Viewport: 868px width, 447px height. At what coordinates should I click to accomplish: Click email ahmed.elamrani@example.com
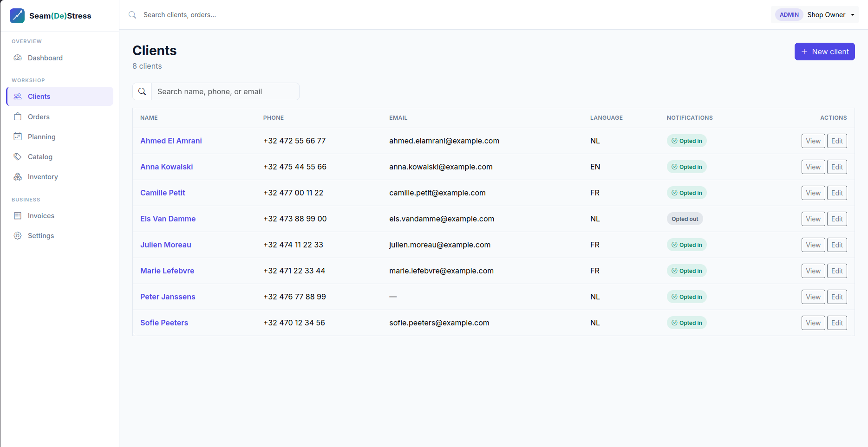[444, 141]
